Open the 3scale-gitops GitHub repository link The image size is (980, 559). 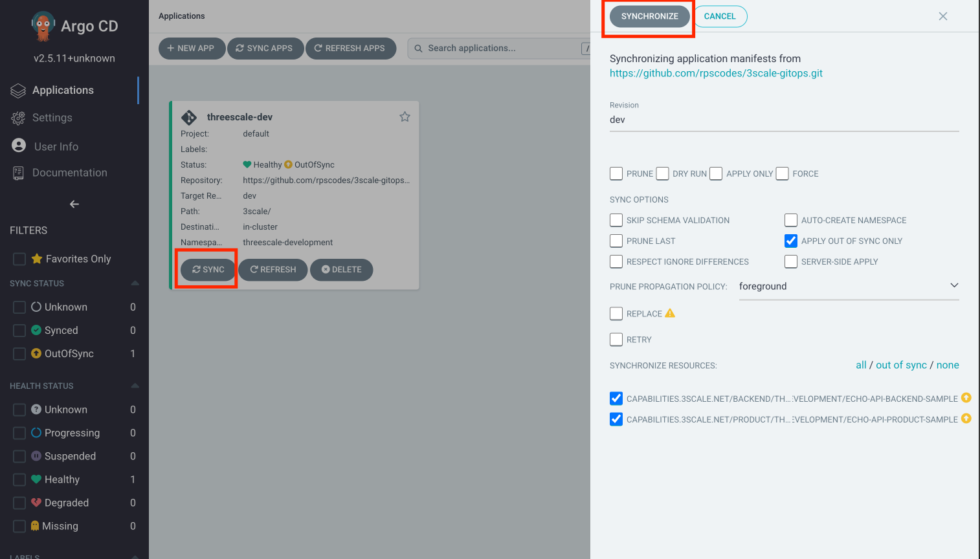716,73
